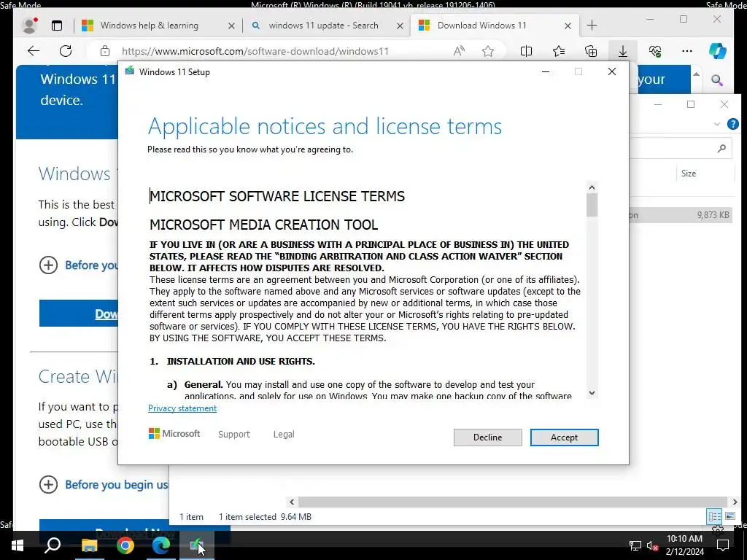
Task: Switch to windows 11 update Search tab
Action: (323, 26)
